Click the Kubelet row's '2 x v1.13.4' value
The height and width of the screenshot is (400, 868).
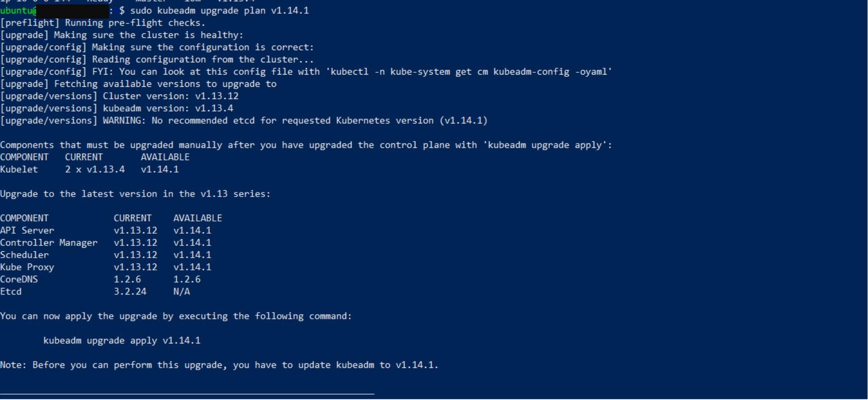tap(94, 169)
